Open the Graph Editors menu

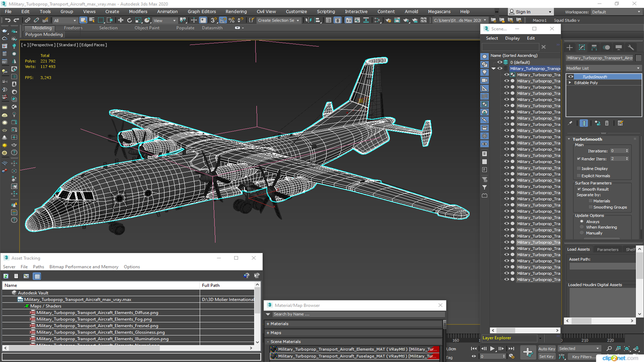202,11
